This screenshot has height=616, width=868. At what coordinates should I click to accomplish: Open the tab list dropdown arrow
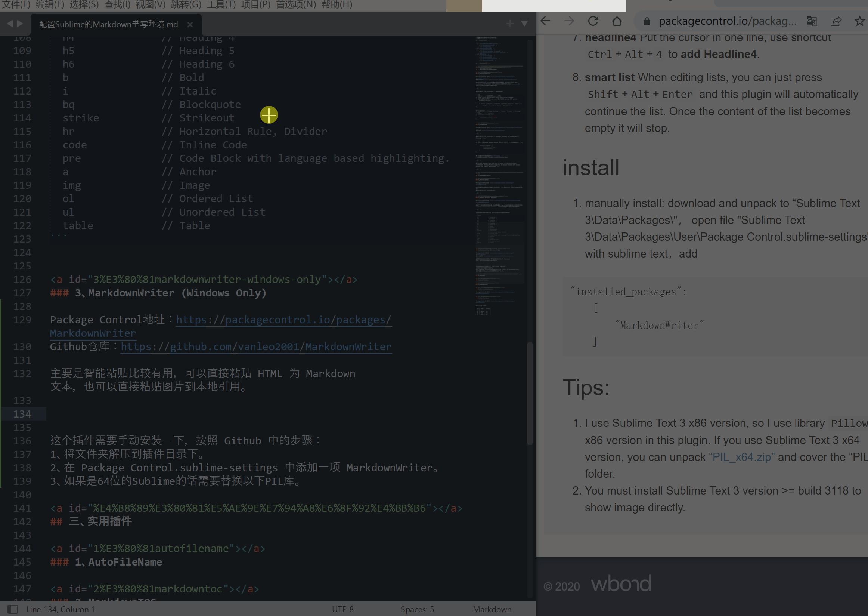click(524, 24)
